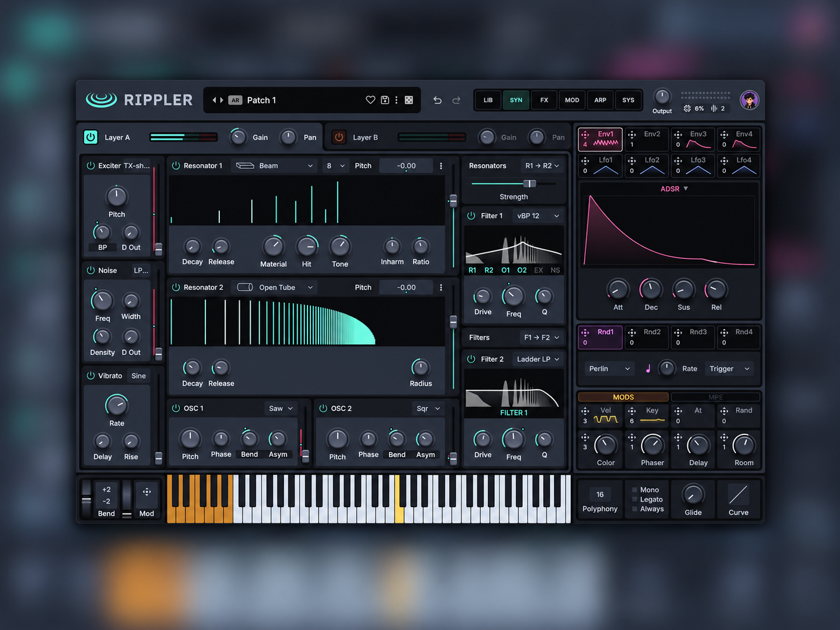This screenshot has height=630, width=840.
Task: Go to the previous patch arrow
Action: click(x=214, y=100)
